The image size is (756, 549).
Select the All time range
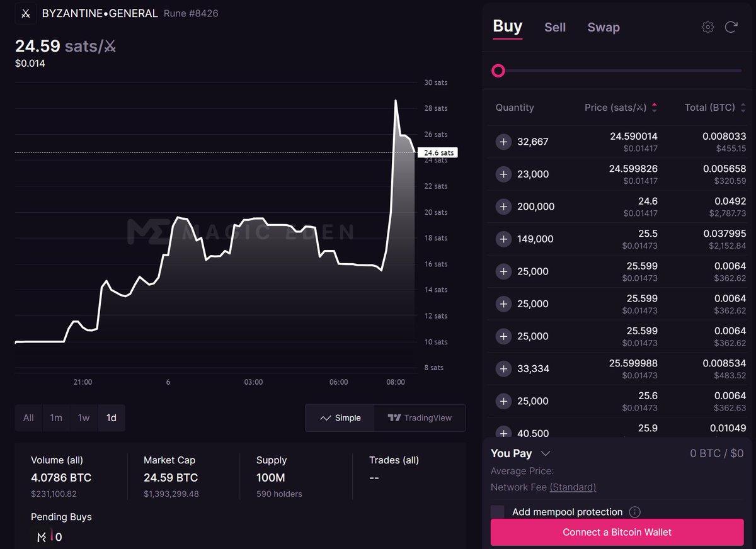28,418
